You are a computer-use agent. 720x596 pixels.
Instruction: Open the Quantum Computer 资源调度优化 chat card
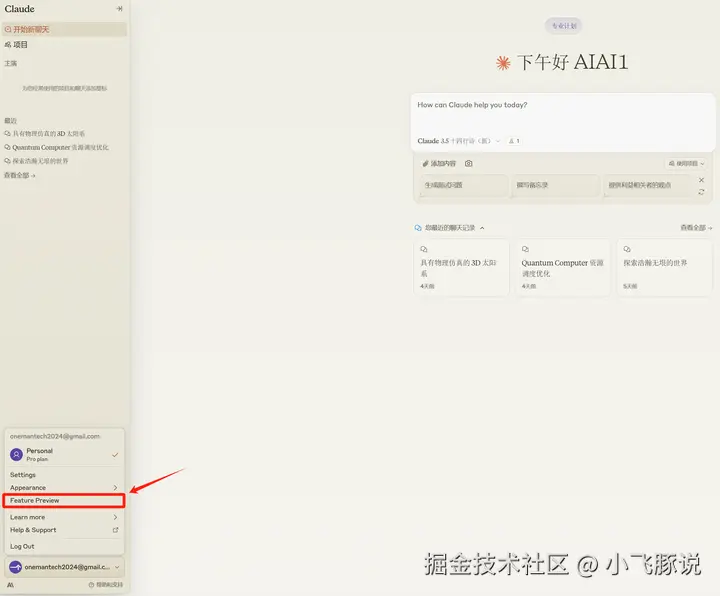(563, 268)
